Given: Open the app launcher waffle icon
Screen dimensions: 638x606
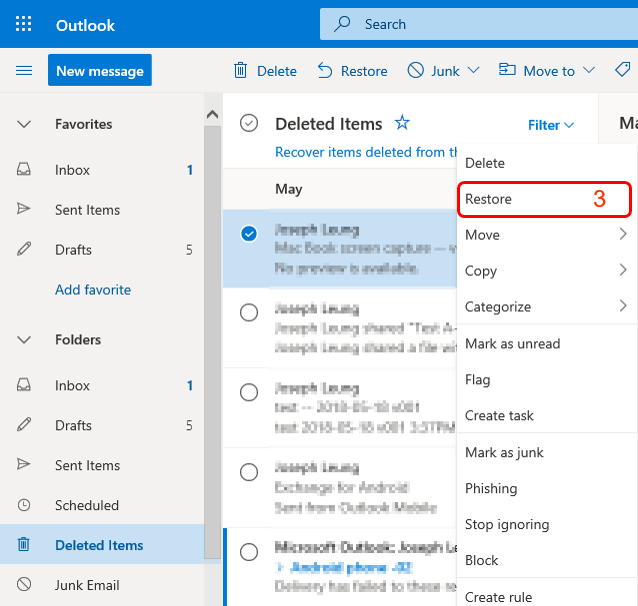Looking at the screenshot, I should tap(24, 24).
